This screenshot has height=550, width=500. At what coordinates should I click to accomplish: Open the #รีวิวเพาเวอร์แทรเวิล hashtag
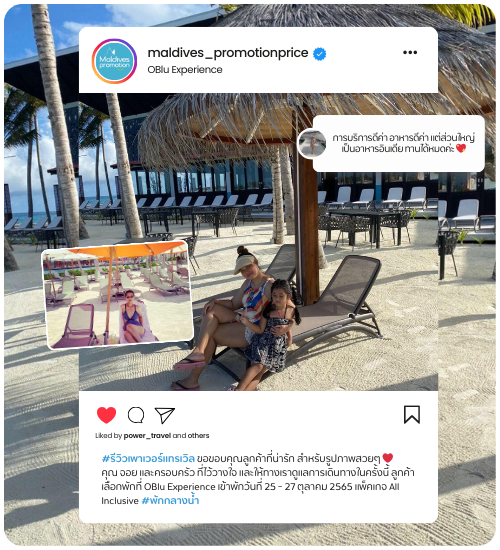tap(148, 458)
